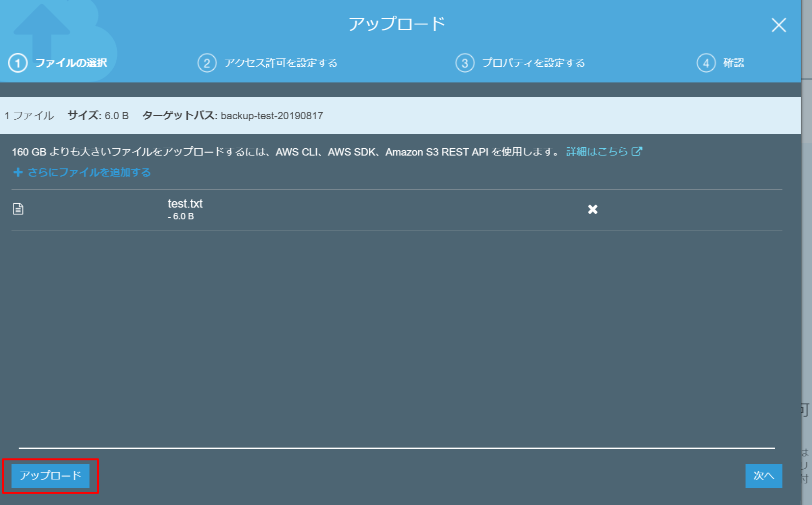Image resolution: width=812 pixels, height=505 pixels.
Task: Go to the アクセス許可を設定する step
Action: (x=280, y=63)
